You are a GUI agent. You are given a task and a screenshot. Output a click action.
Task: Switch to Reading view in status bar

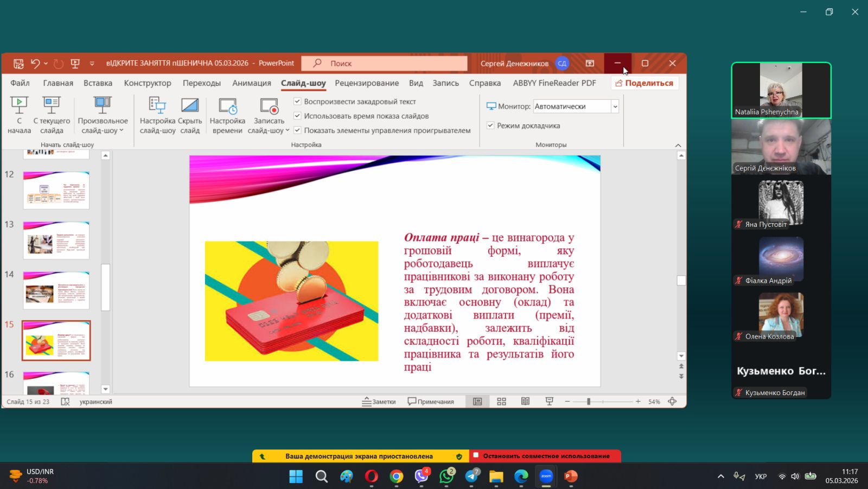pyautogui.click(x=525, y=402)
